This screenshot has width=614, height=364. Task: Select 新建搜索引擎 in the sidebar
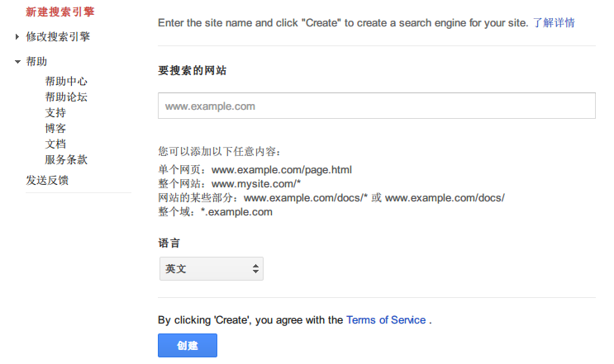click(x=59, y=12)
